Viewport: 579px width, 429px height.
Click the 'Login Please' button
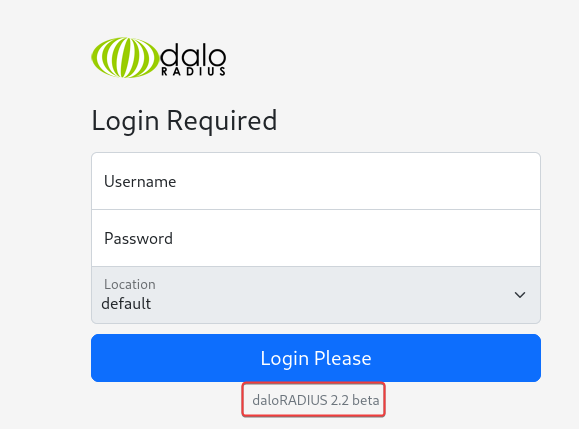click(x=316, y=358)
